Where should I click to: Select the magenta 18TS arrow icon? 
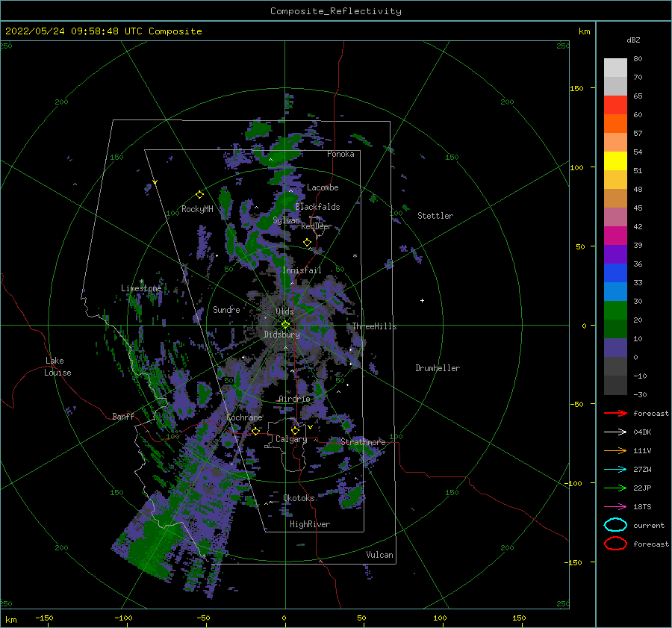click(615, 507)
